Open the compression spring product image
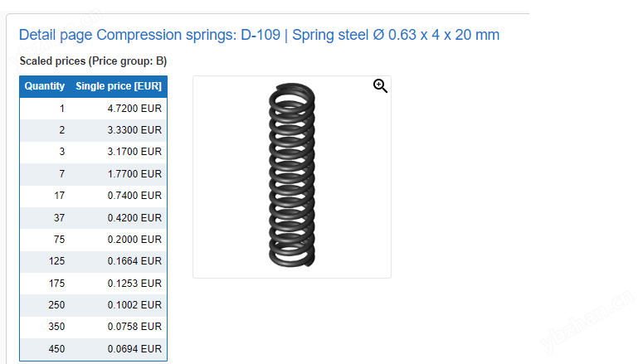This screenshot has height=364, width=643. 291,176
